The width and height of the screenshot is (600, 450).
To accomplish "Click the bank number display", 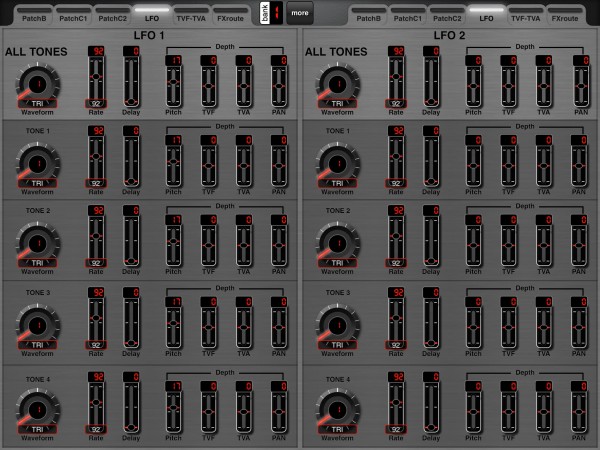I will pos(277,13).
